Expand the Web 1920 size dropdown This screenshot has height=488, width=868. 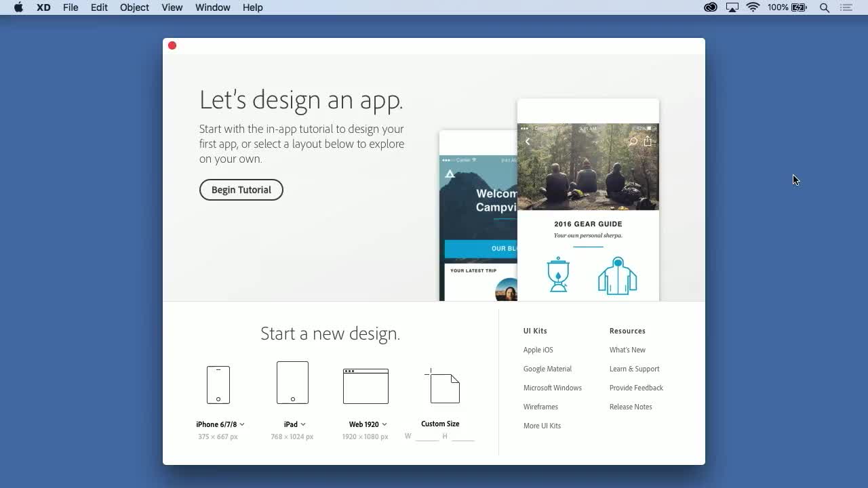coord(384,424)
